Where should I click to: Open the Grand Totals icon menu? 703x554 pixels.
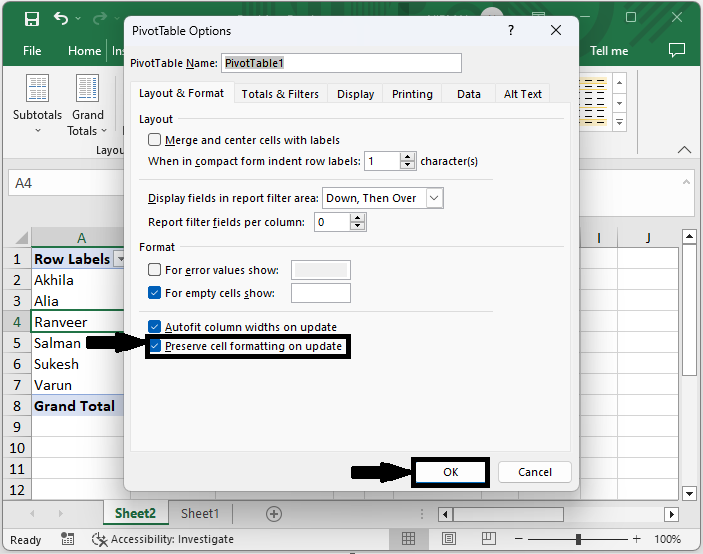pyautogui.click(x=87, y=105)
